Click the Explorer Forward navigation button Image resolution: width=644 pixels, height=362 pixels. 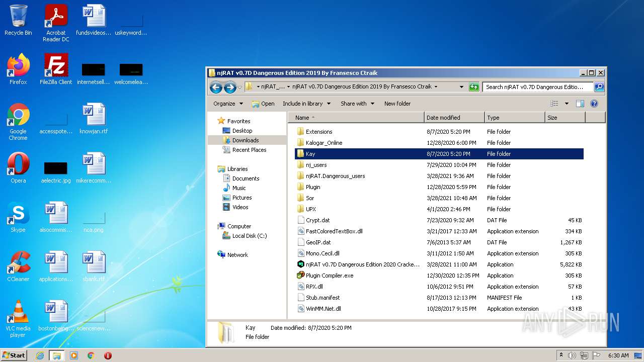(230, 87)
